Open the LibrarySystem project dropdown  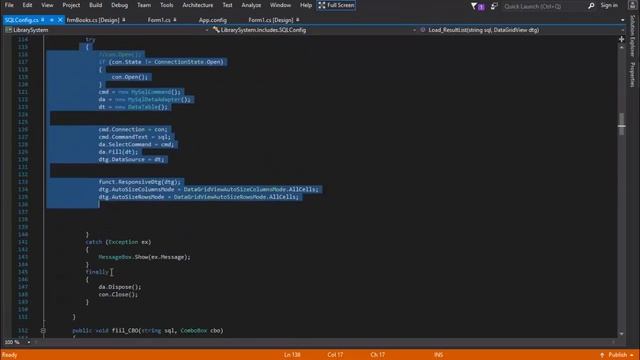click(106, 30)
